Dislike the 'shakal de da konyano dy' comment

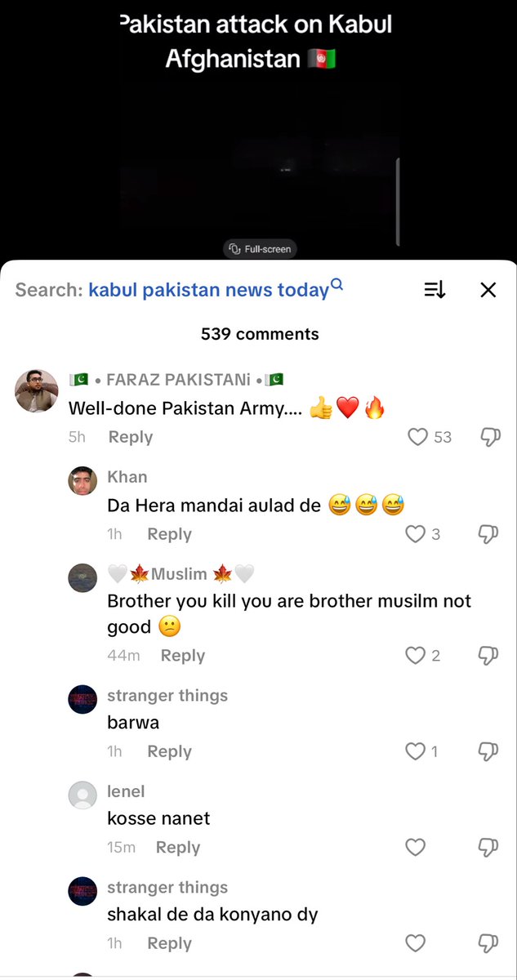pos(489,943)
